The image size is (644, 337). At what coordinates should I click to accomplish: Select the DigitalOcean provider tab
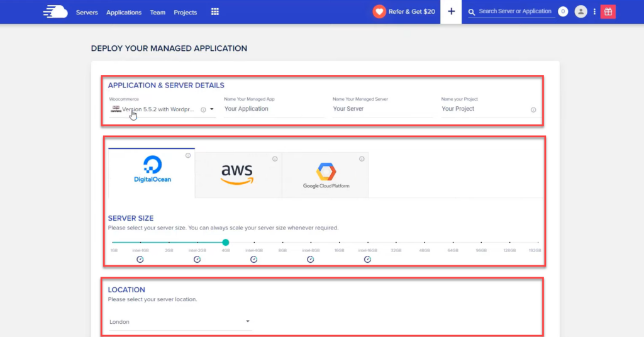(x=152, y=173)
